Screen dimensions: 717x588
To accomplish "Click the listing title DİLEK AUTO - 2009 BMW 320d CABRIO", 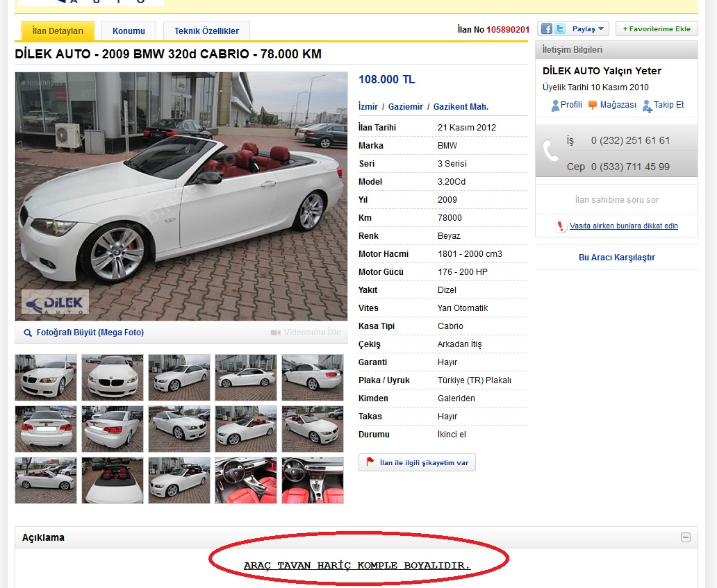I will pyautogui.click(x=168, y=54).
